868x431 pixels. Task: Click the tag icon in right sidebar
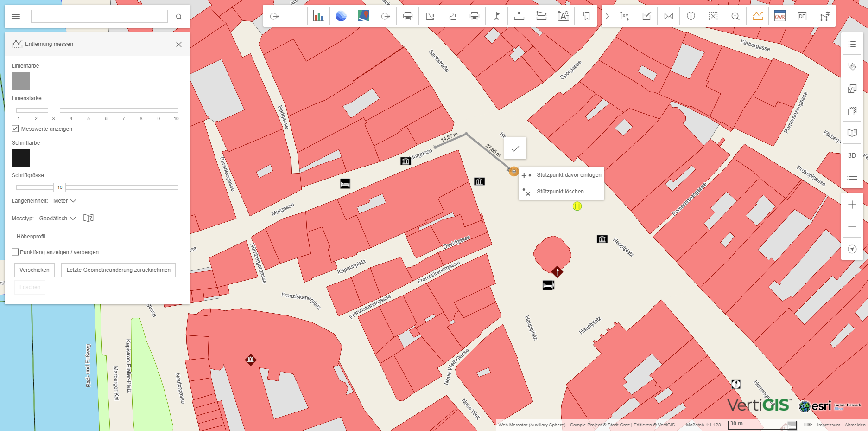click(852, 66)
